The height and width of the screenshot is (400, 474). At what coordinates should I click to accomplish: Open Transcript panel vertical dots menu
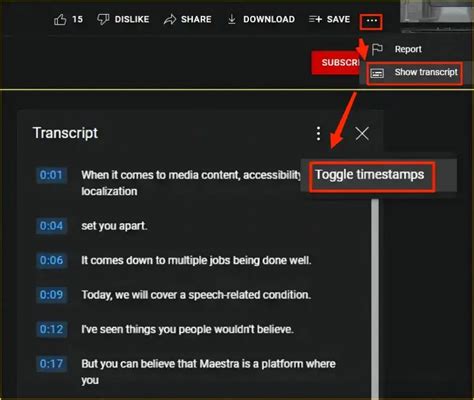(x=318, y=134)
